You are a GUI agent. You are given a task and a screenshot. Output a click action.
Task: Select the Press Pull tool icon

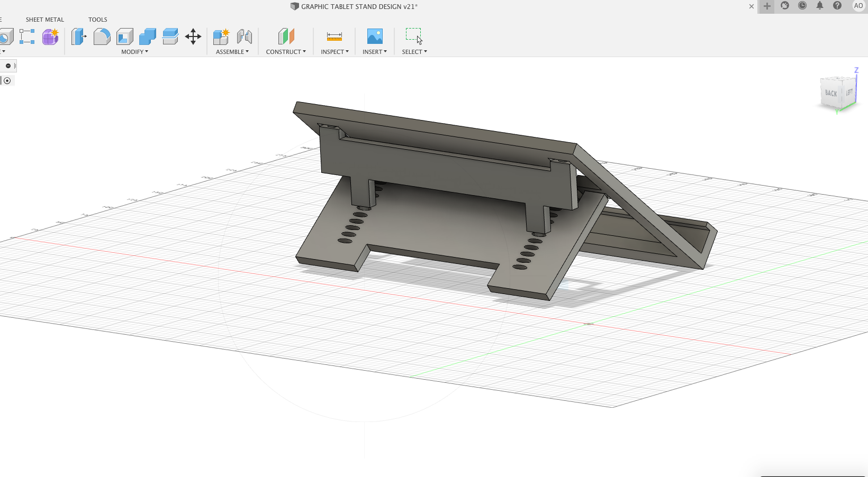[79, 36]
